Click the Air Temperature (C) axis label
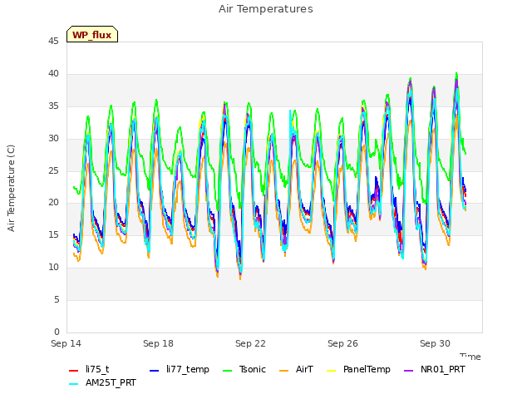The image size is (532, 399). [x=11, y=189]
